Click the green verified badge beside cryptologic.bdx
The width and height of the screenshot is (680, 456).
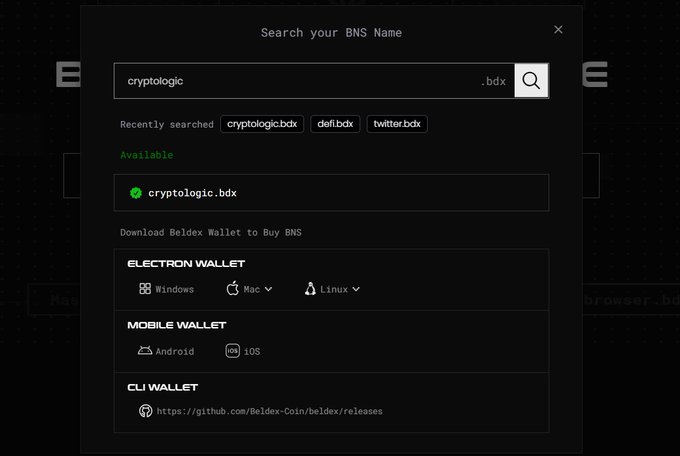[136, 193]
